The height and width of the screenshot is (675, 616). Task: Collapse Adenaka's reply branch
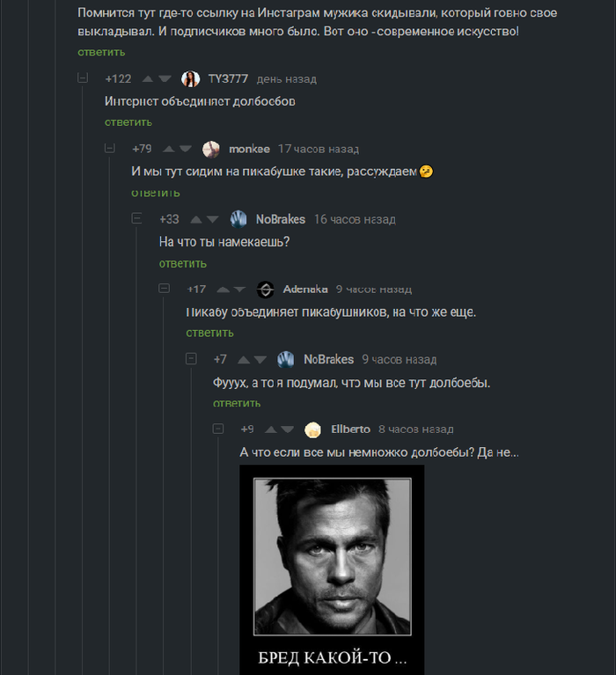click(165, 288)
